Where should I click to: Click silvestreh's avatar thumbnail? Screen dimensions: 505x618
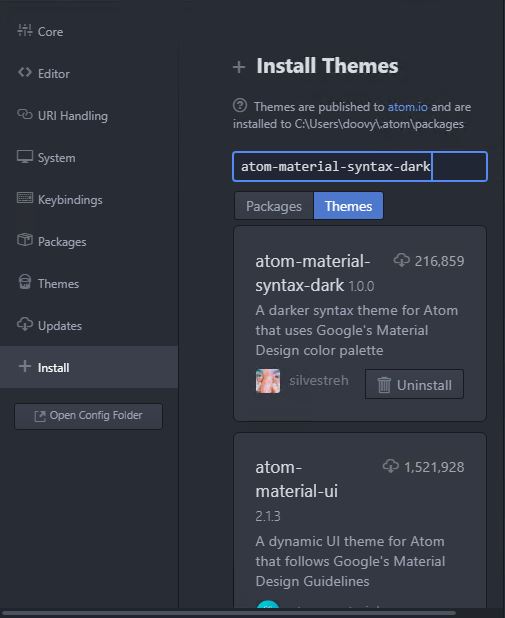coord(268,381)
